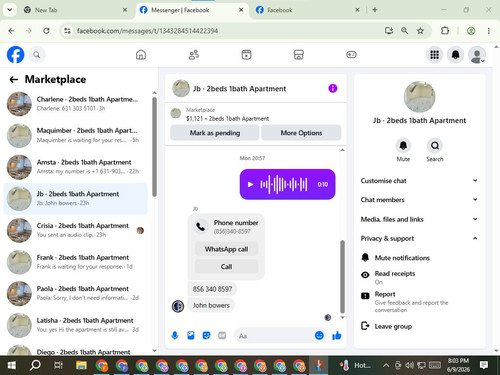Open File Explorer from taskbar

[81, 365]
